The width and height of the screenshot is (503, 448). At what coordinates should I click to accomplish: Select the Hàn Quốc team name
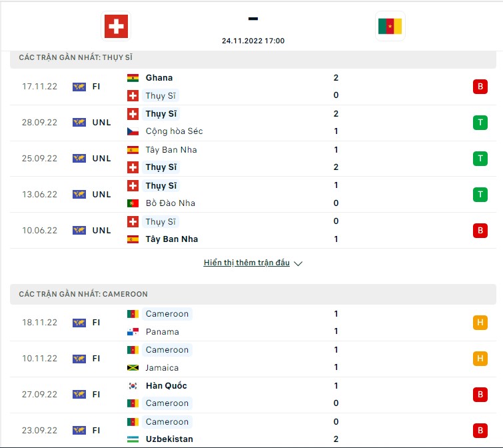click(166, 386)
